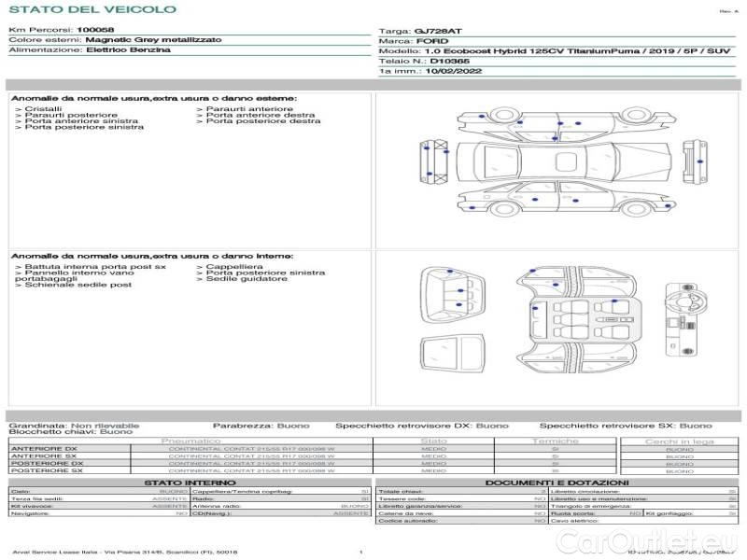Image resolution: width=747 pixels, height=560 pixels.
Task: Click 'Pannello interno vano portabagagli' entry
Action: (x=75, y=275)
